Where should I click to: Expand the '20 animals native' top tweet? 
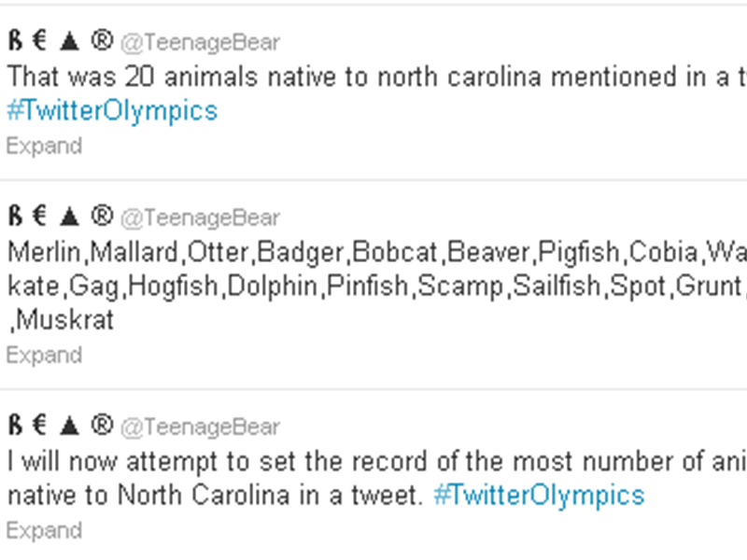pos(43,146)
